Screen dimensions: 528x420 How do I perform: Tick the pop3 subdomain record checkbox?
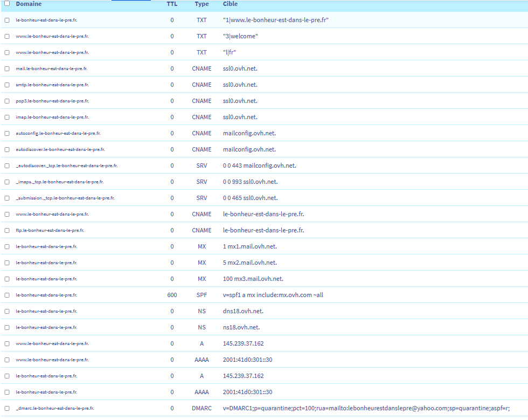(x=7, y=101)
